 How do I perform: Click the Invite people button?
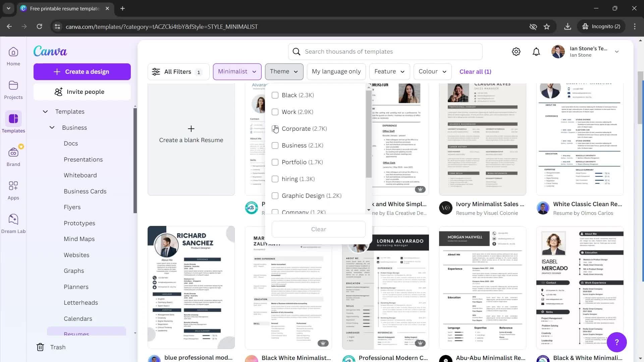(x=82, y=92)
